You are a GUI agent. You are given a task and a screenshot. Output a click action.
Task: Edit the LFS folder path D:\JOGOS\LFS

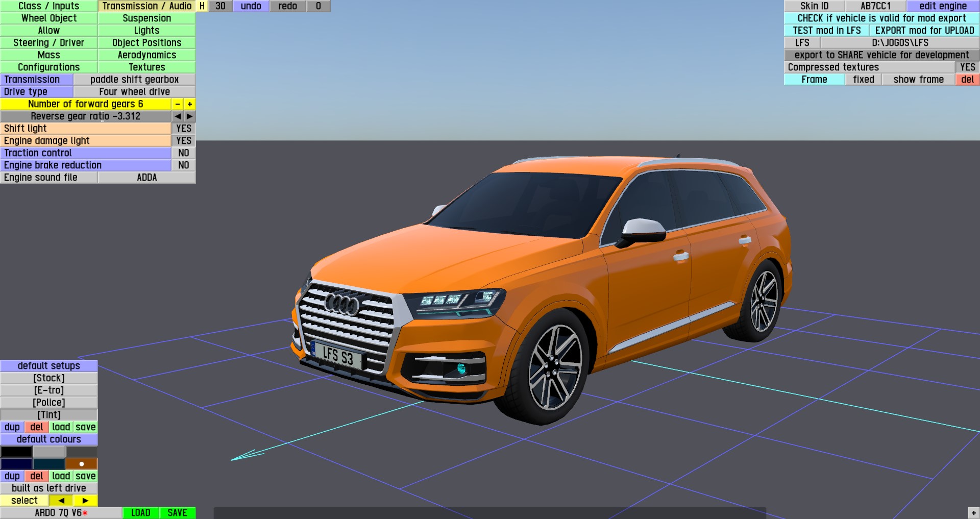[x=900, y=43]
